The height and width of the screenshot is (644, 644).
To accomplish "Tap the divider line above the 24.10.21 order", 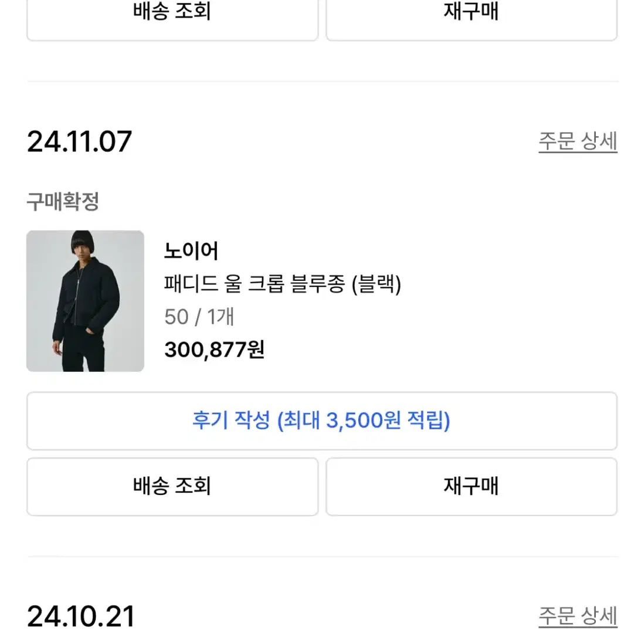I will 323,557.
